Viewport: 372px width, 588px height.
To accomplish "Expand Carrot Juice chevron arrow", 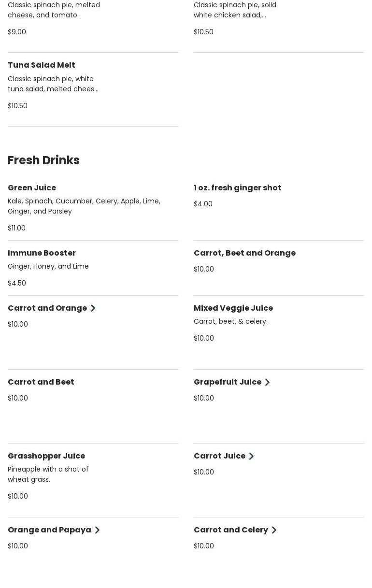I will tap(251, 456).
